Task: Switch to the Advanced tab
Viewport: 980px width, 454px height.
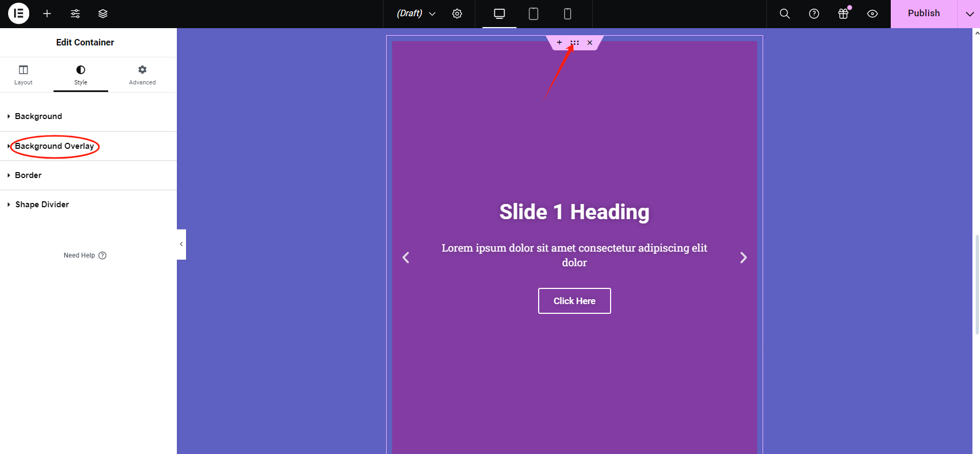Action: 142,75
